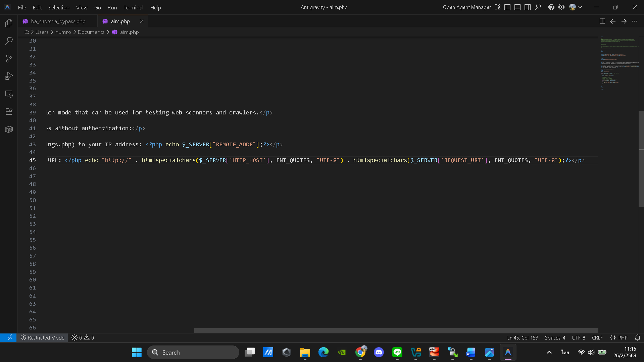Open the Search view in activity bar

point(9,41)
